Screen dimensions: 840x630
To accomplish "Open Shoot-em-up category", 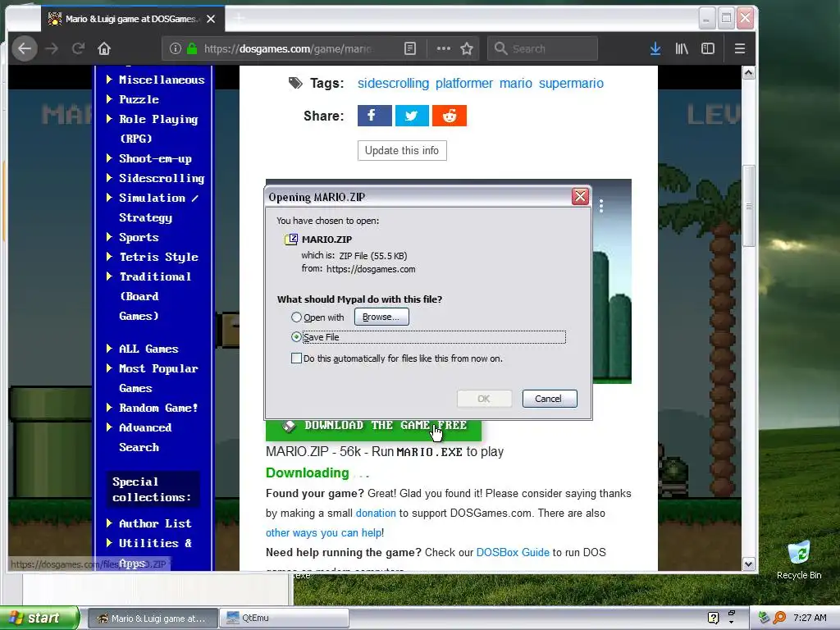I will pyautogui.click(x=155, y=158).
